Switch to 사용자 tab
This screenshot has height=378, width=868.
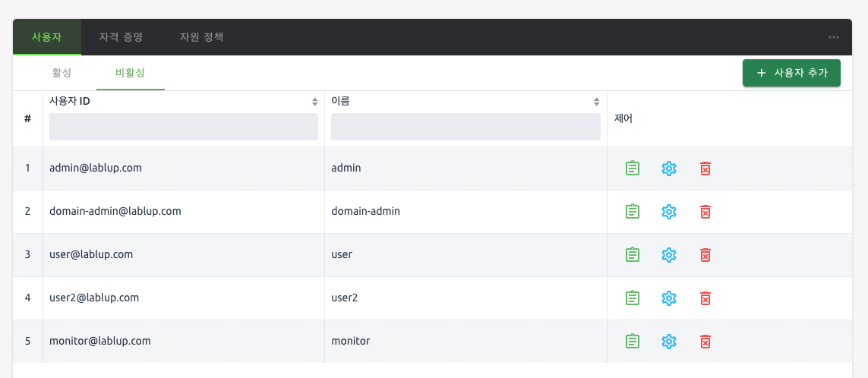pos(47,37)
